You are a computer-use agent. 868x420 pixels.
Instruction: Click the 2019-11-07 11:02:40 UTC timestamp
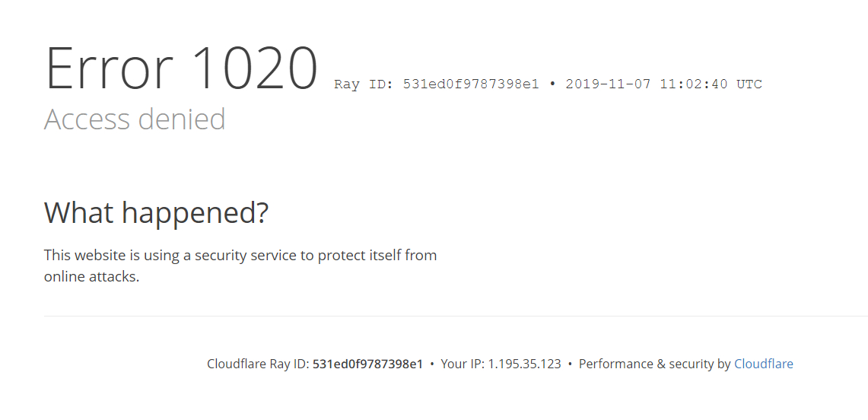pyautogui.click(x=663, y=84)
